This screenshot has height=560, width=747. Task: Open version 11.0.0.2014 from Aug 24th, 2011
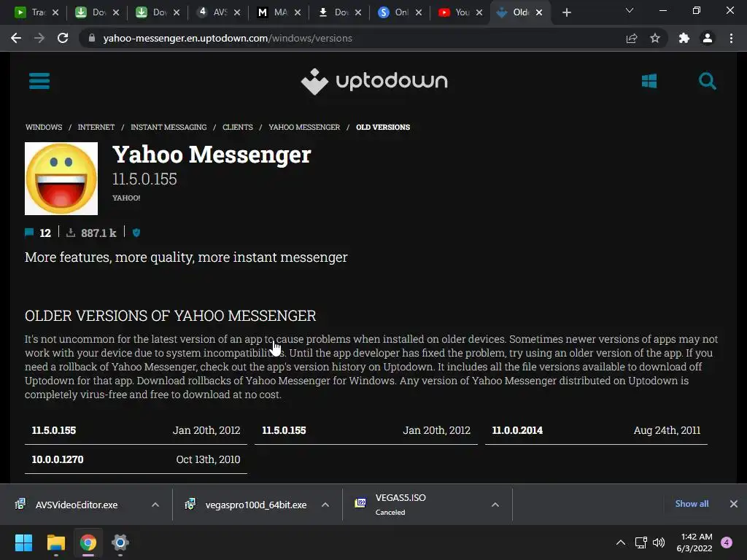click(596, 430)
